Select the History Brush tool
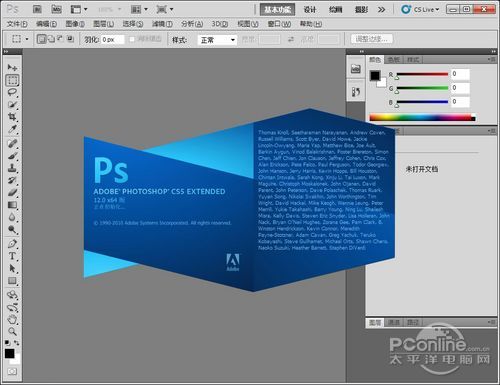The image size is (500, 385). tap(12, 181)
